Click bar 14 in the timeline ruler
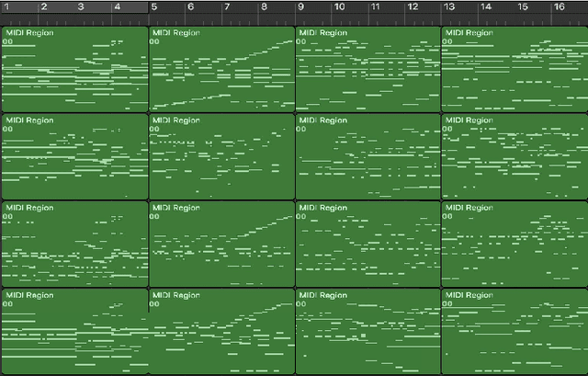This screenshot has height=376, width=588. [486, 7]
